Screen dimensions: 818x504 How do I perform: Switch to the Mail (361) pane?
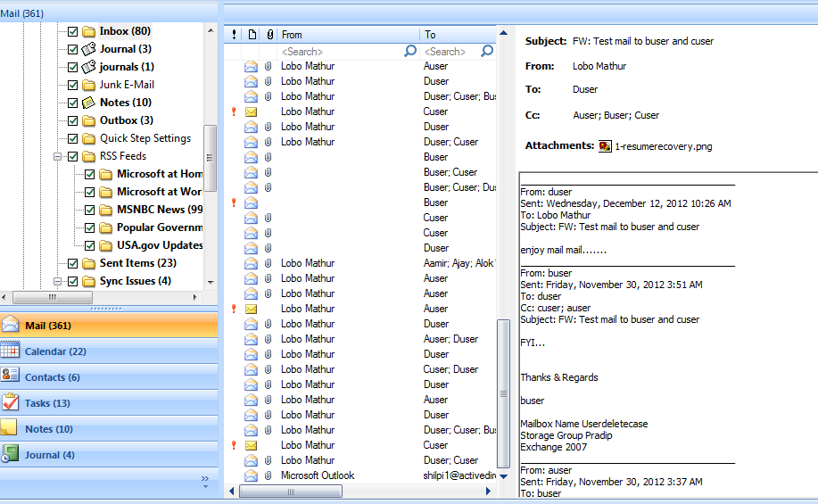pos(109,326)
